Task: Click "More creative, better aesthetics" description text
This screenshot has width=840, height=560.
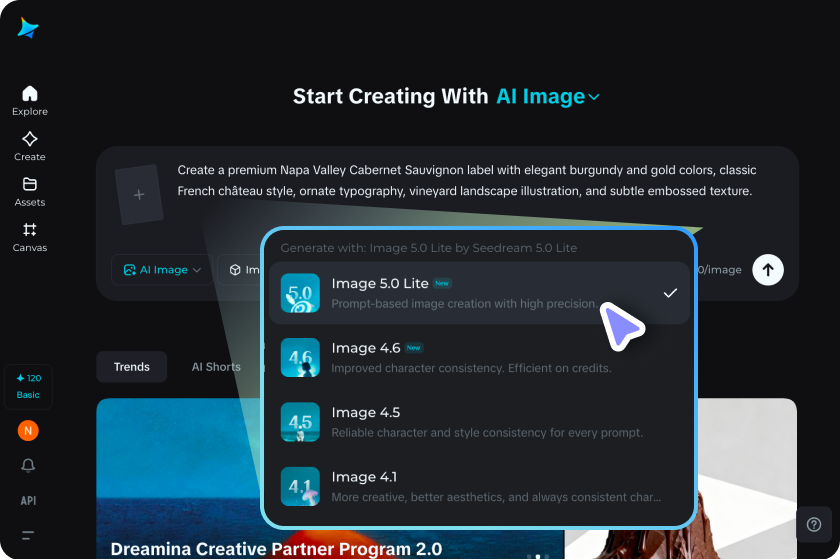Action: pyautogui.click(x=496, y=497)
